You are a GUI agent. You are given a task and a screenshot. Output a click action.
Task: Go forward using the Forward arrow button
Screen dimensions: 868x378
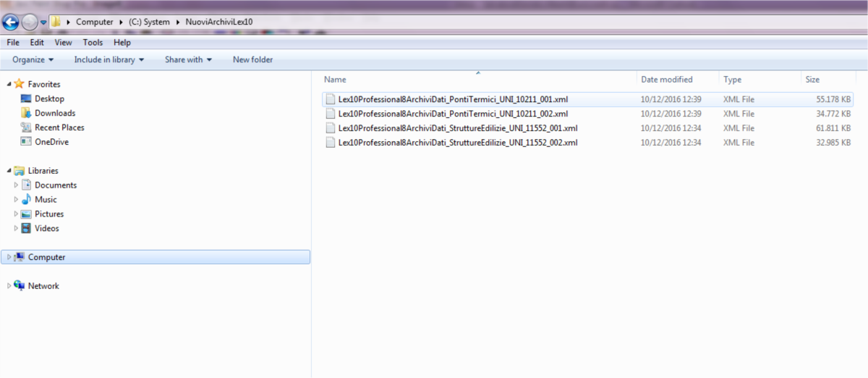30,22
